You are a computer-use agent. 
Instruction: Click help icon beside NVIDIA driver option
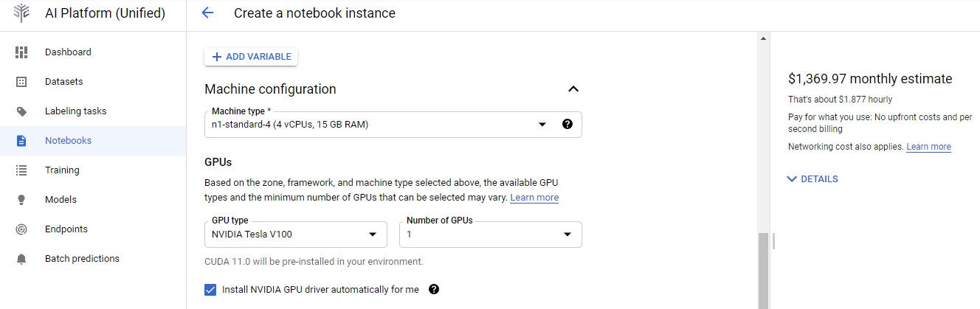tap(434, 289)
